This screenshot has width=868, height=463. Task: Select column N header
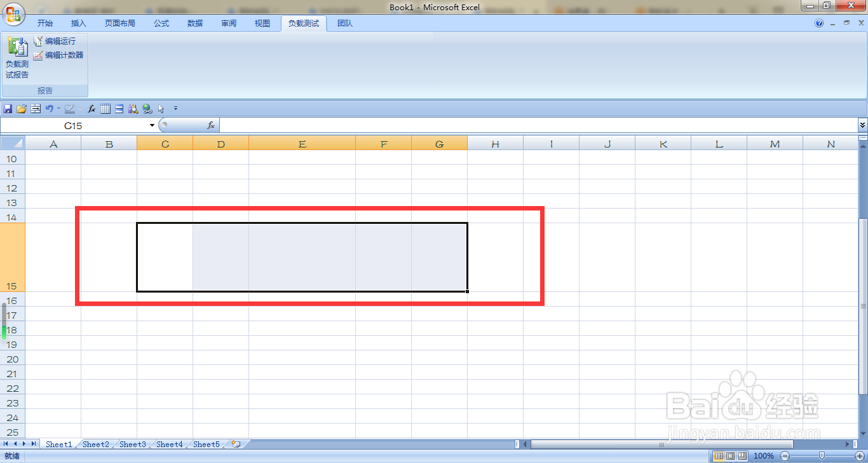pos(831,144)
